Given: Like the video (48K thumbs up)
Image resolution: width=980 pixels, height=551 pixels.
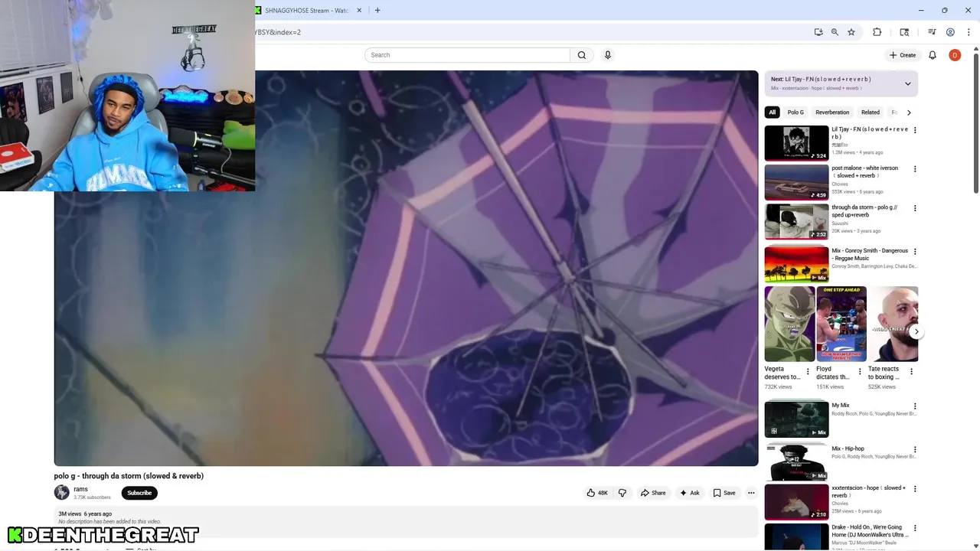Looking at the screenshot, I should (597, 493).
